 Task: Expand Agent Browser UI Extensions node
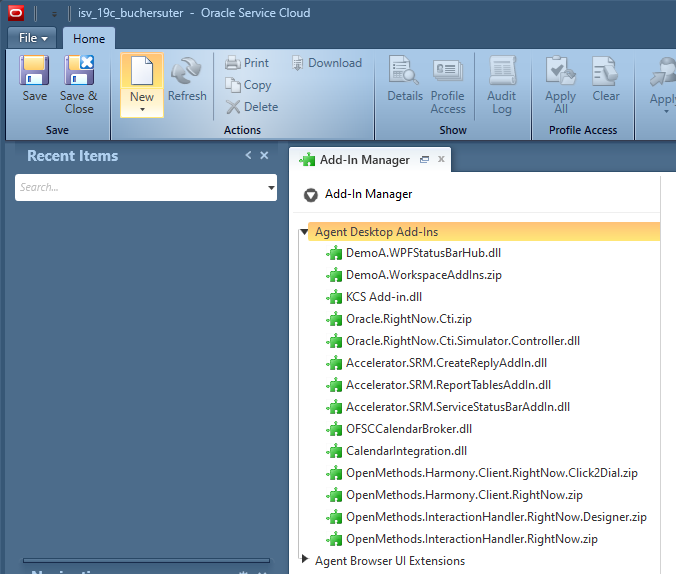pos(305,559)
